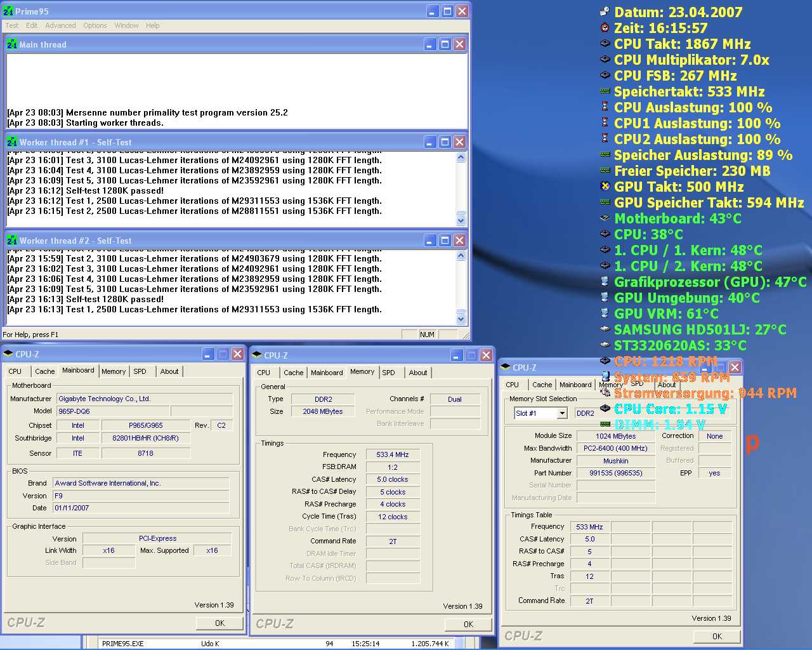812x650 pixels.
Task: Click the Graphic Interface Version PCI-Express field
Action: (x=157, y=538)
